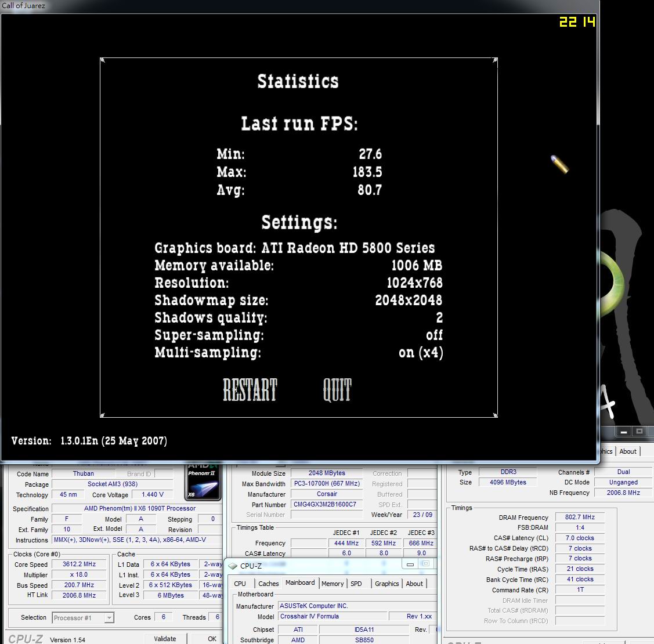Open the About tab beside Graphics
Screen dimensions: 654x644
click(x=414, y=584)
